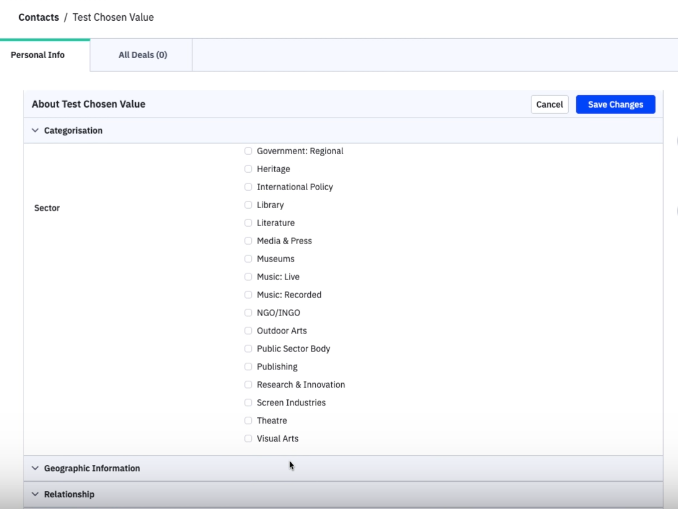Open the Contacts breadcrumb link
Screen dimensions: 678x509
click(x=38, y=17)
